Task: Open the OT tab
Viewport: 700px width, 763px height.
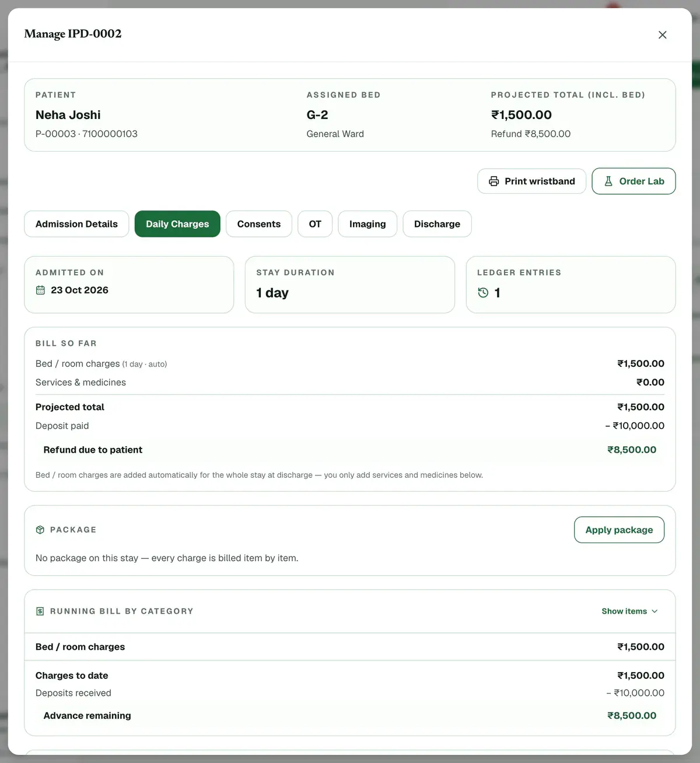Action: click(x=315, y=224)
